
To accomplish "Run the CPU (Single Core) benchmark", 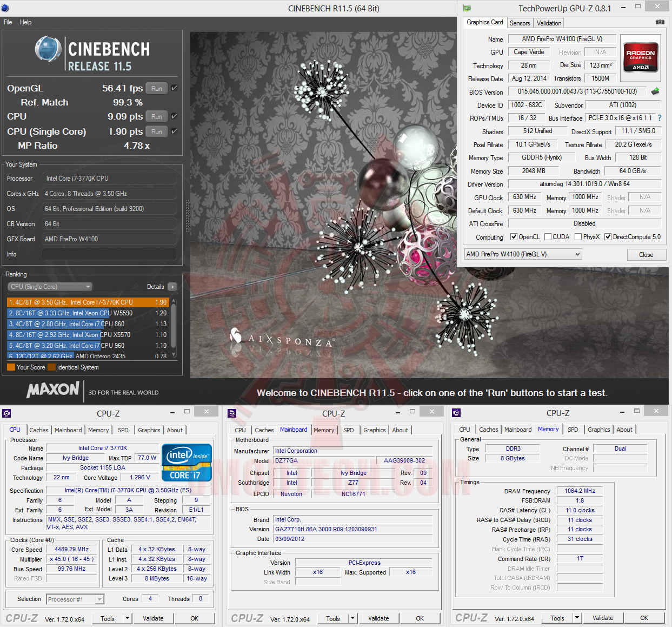I will click(x=157, y=131).
